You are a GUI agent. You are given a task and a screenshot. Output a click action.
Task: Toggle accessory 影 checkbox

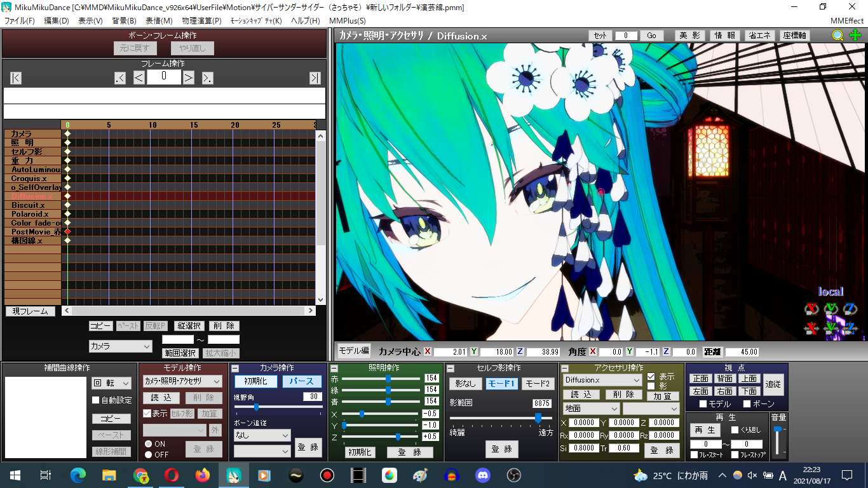(x=651, y=386)
